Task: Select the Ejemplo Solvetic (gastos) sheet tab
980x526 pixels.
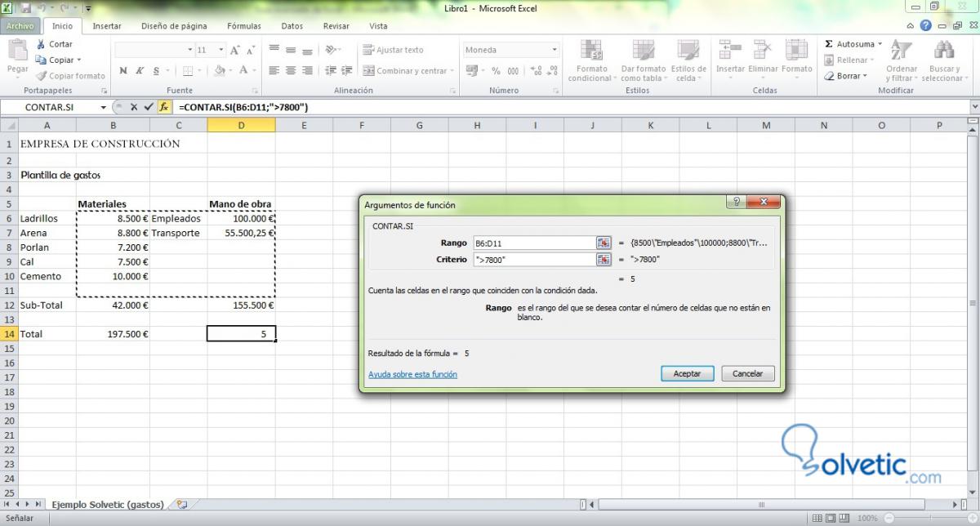Action: click(108, 505)
